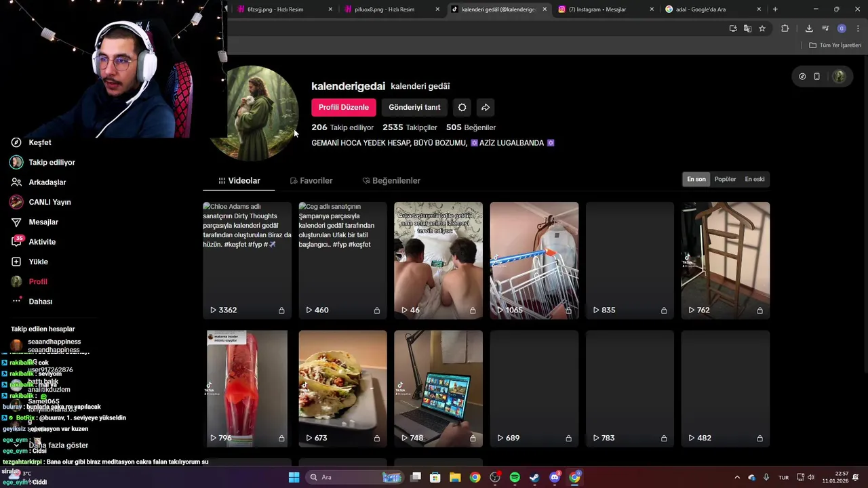The width and height of the screenshot is (868, 488).
Task: Open wooden stand video with 762 views
Action: click(726, 260)
